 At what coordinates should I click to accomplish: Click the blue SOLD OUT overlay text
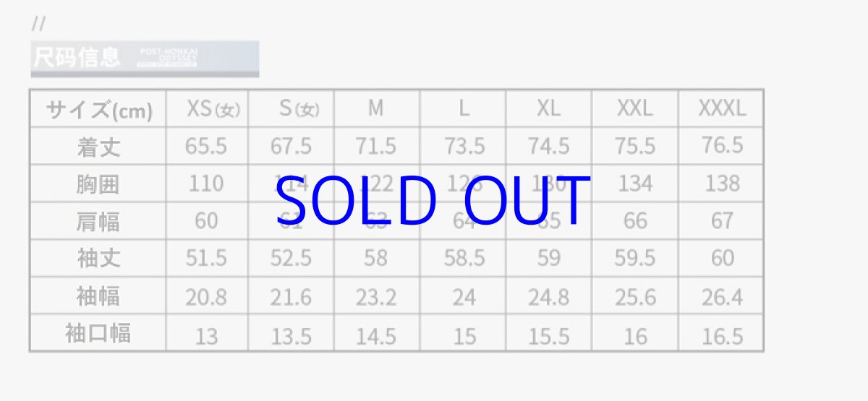[x=433, y=202]
